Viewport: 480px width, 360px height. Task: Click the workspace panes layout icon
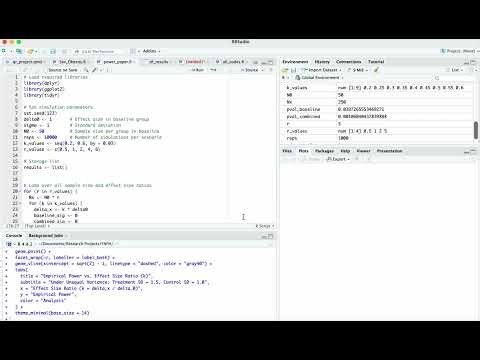[133, 51]
